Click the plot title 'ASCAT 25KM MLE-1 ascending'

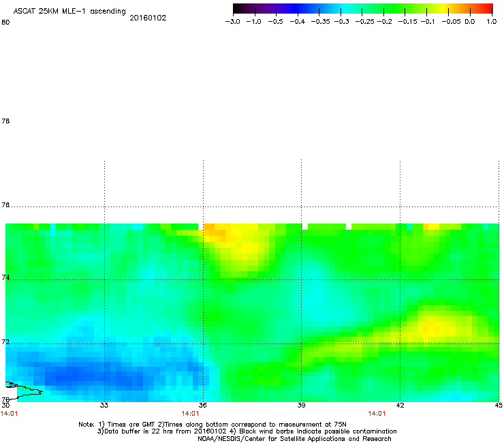tap(69, 12)
